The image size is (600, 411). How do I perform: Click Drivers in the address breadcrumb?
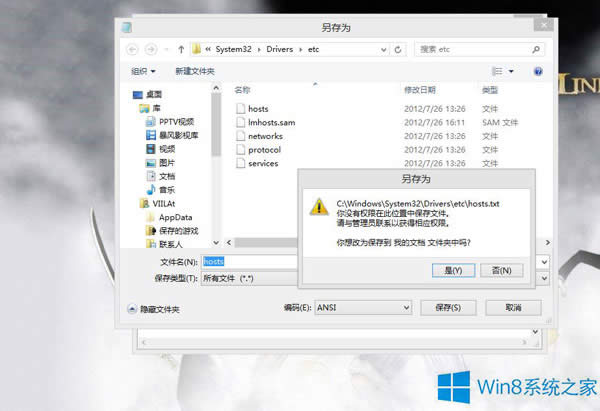[x=279, y=49]
